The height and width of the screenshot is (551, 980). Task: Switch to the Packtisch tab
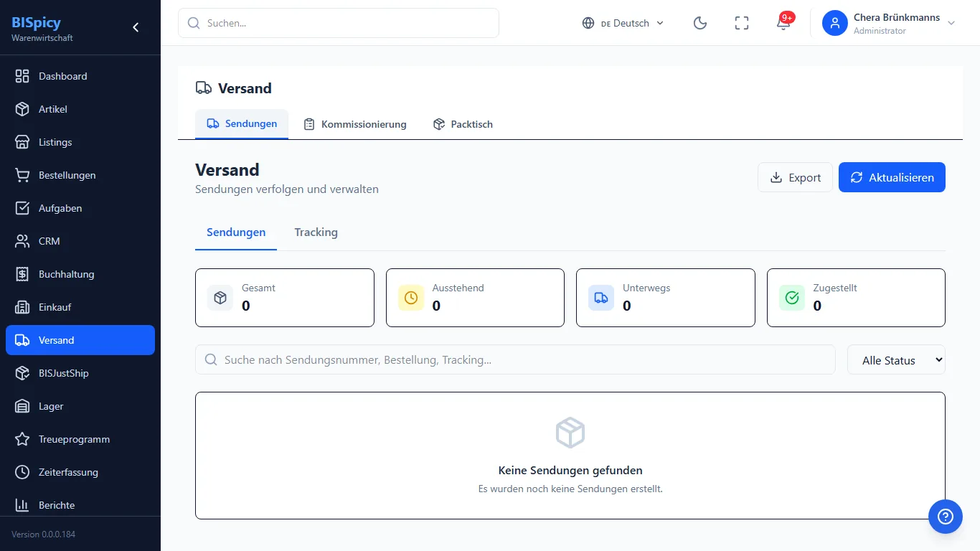[x=463, y=124]
